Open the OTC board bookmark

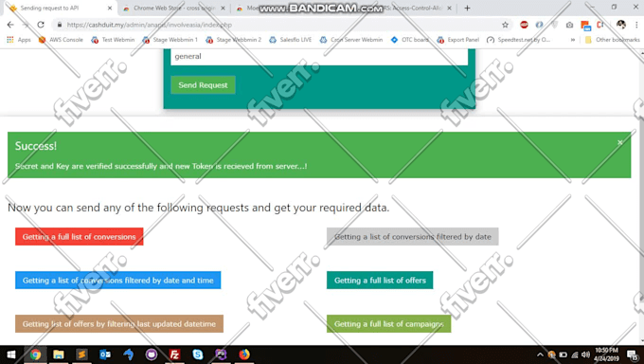point(409,40)
